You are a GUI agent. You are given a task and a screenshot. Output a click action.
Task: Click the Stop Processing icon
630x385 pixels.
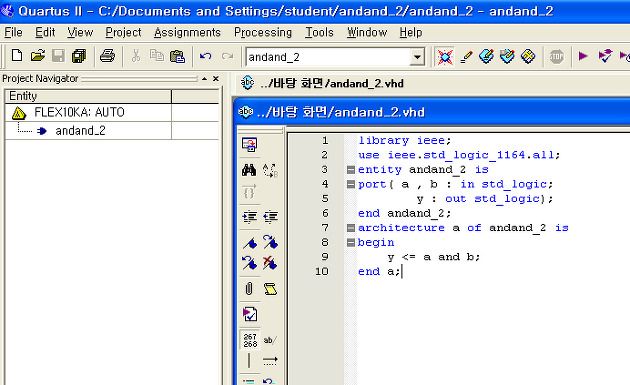[x=556, y=57]
